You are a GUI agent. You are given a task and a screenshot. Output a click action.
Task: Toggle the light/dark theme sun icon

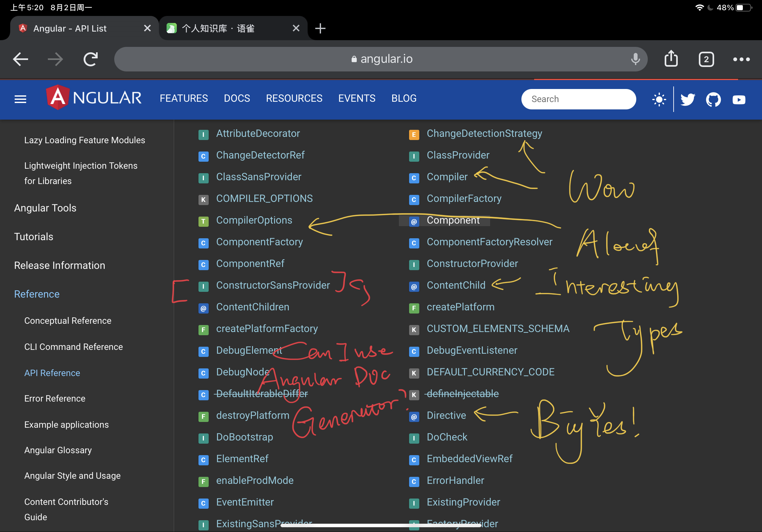coord(659,99)
